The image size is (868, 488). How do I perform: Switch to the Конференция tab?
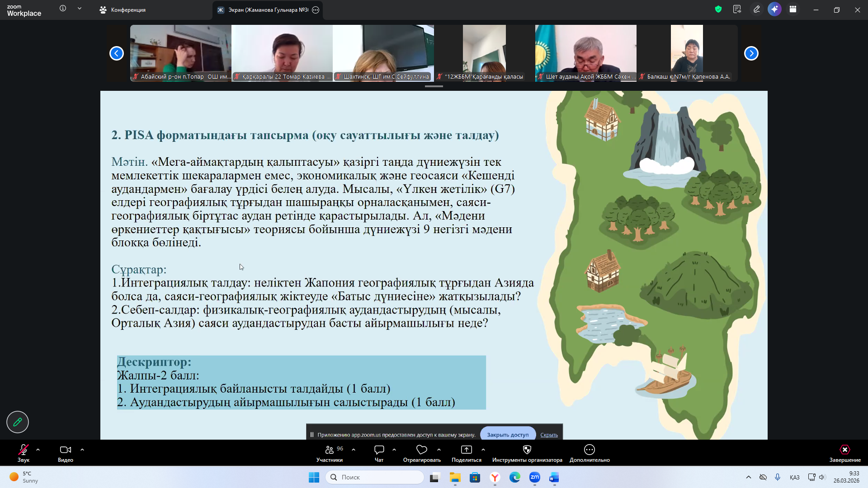point(123,10)
